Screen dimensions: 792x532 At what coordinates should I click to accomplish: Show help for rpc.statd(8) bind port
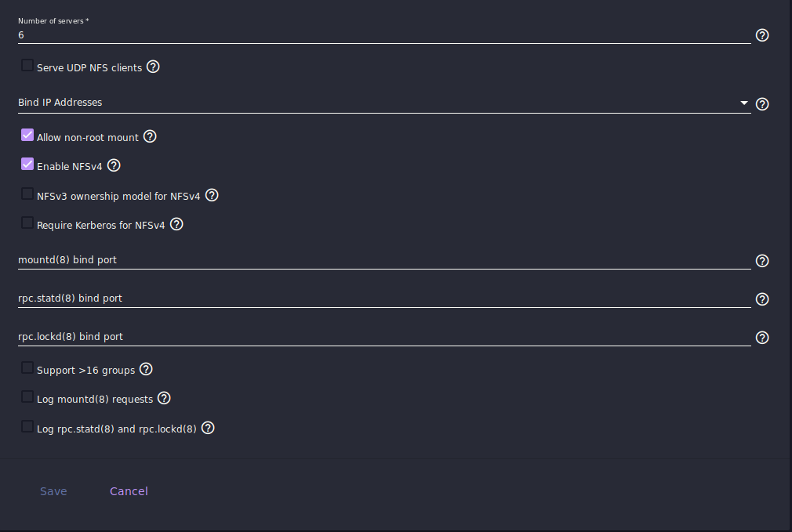point(761,299)
